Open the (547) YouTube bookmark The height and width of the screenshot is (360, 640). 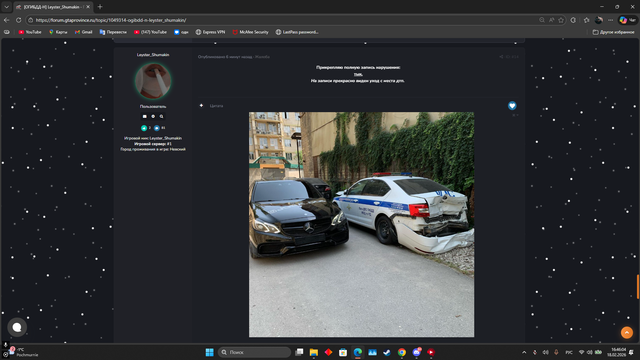[150, 32]
